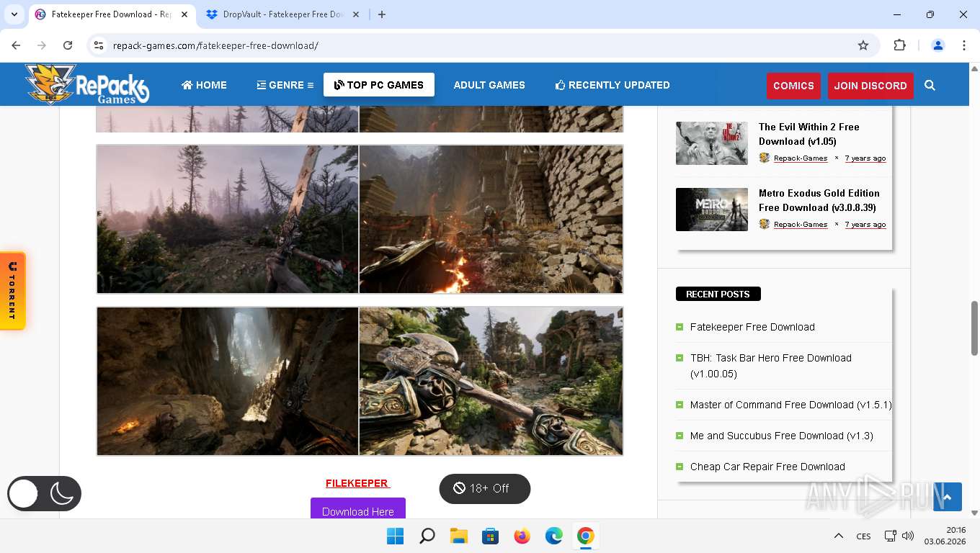Click the red COMICS button
This screenshot has width=980, height=553.
point(793,86)
